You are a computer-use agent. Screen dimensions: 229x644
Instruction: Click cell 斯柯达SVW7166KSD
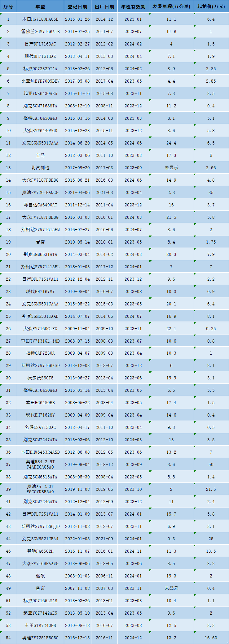40,365
